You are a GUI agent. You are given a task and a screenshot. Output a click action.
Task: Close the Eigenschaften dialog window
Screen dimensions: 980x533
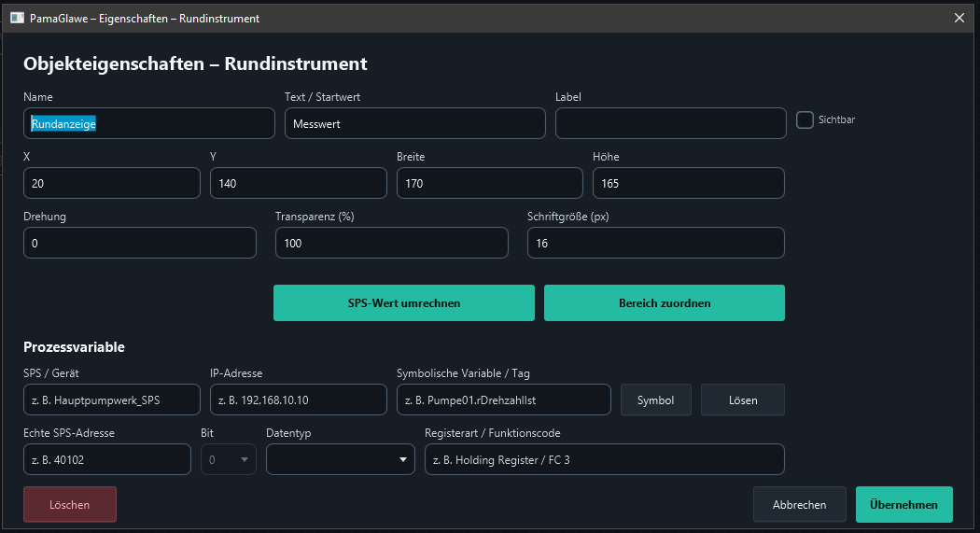(x=959, y=18)
